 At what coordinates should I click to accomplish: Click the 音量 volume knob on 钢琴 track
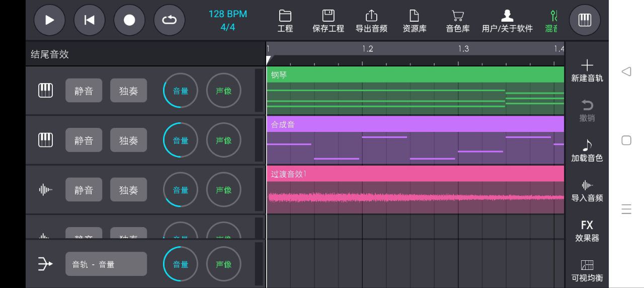pos(180,91)
